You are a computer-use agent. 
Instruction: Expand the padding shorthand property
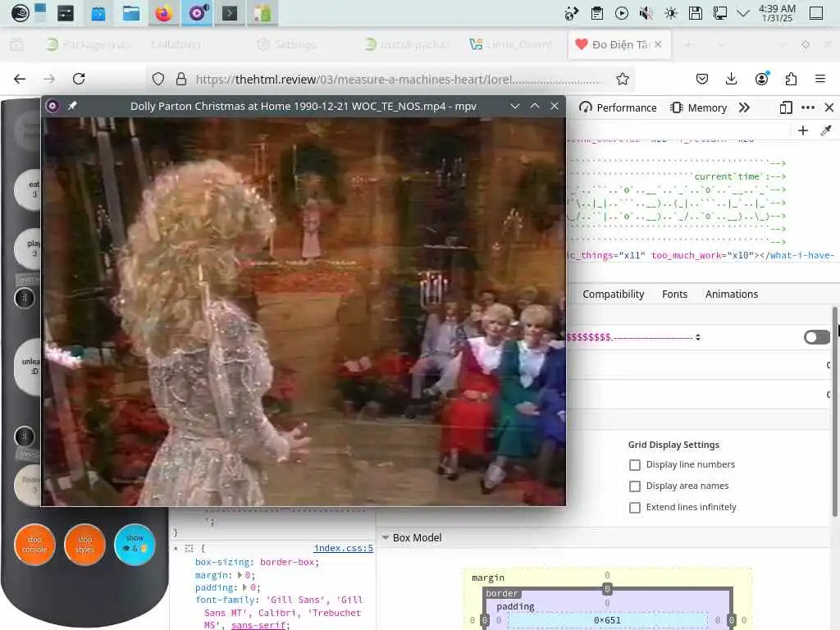(x=244, y=587)
